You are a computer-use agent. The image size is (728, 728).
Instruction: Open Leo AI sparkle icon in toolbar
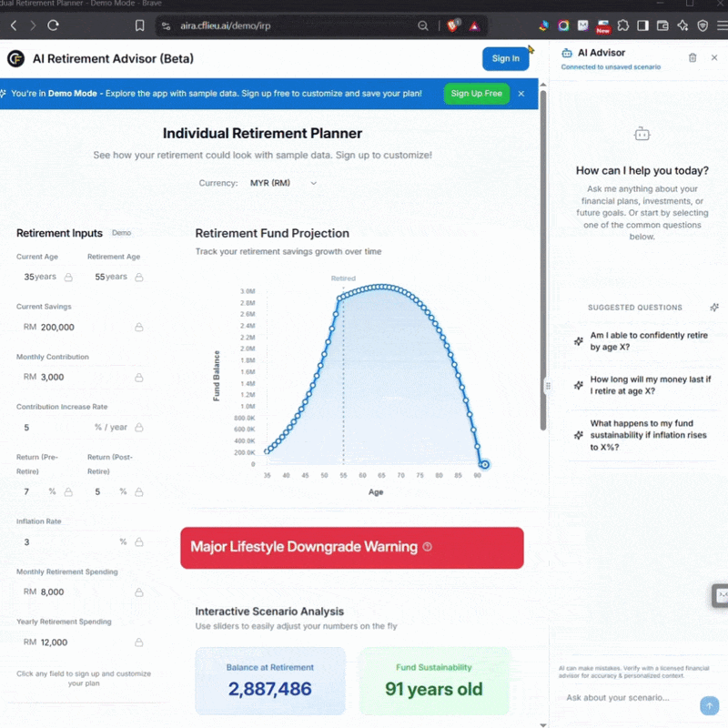point(682,25)
